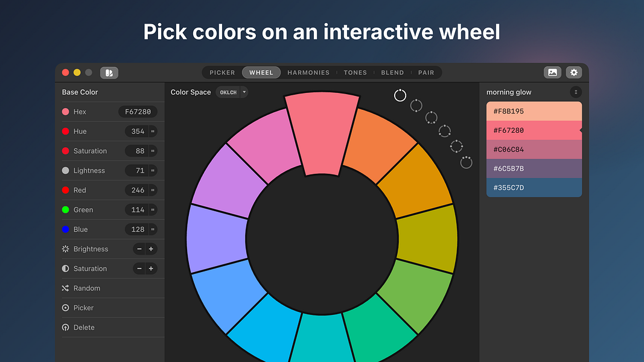
Task: Open the Blue value options handle
Action: [153, 229]
